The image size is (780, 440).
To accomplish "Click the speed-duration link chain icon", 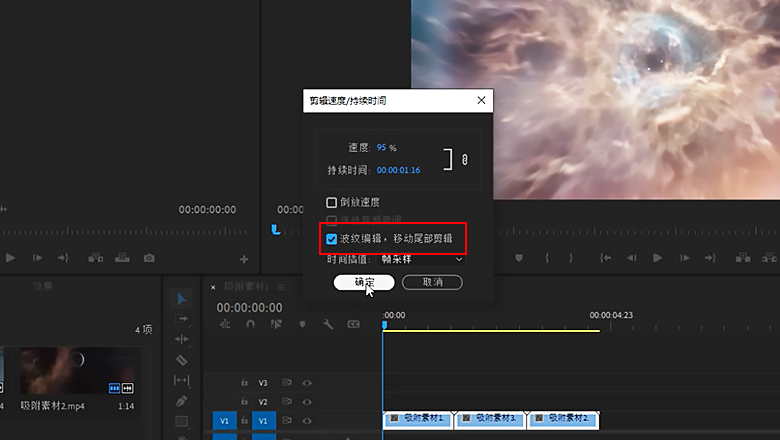I will [x=465, y=160].
